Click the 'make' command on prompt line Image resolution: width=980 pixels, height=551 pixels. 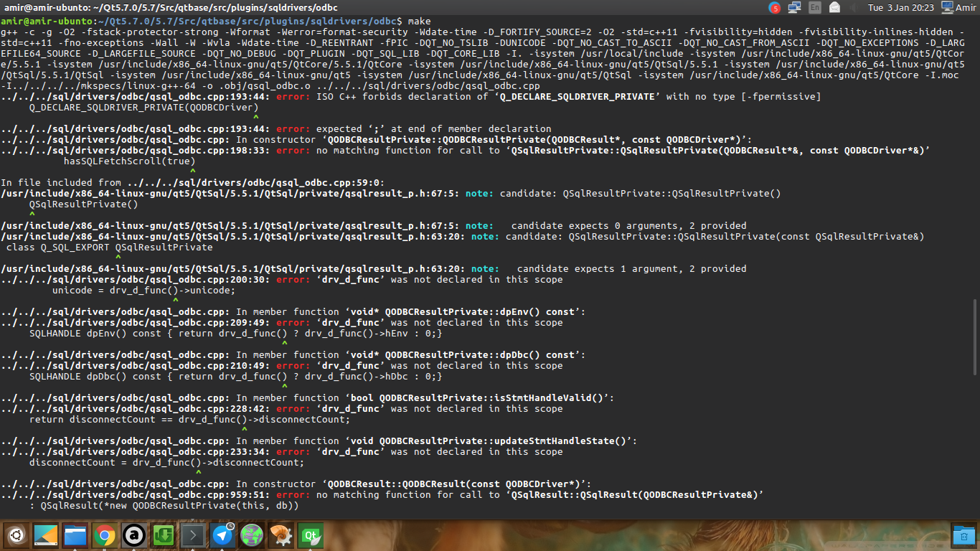pos(419,22)
